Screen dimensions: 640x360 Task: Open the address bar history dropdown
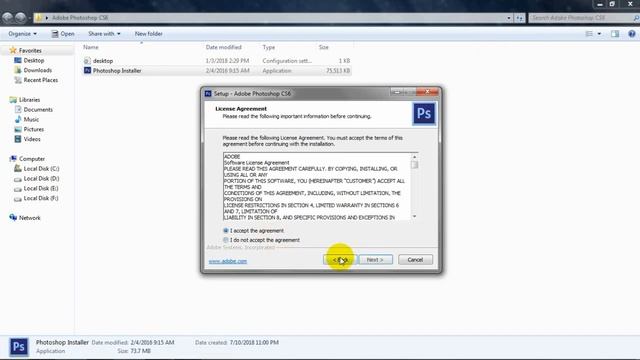click(x=509, y=18)
